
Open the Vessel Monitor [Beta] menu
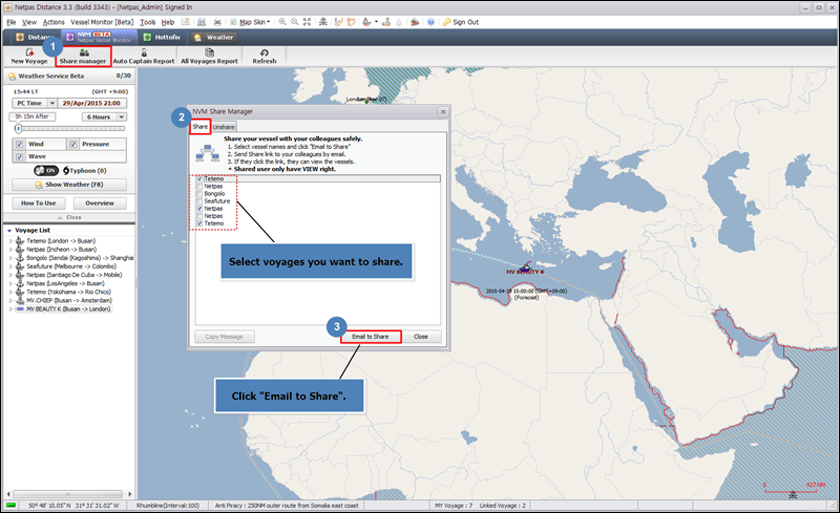point(102,22)
